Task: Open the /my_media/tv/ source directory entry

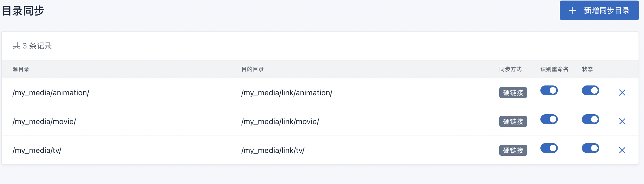Action: pyautogui.click(x=37, y=151)
